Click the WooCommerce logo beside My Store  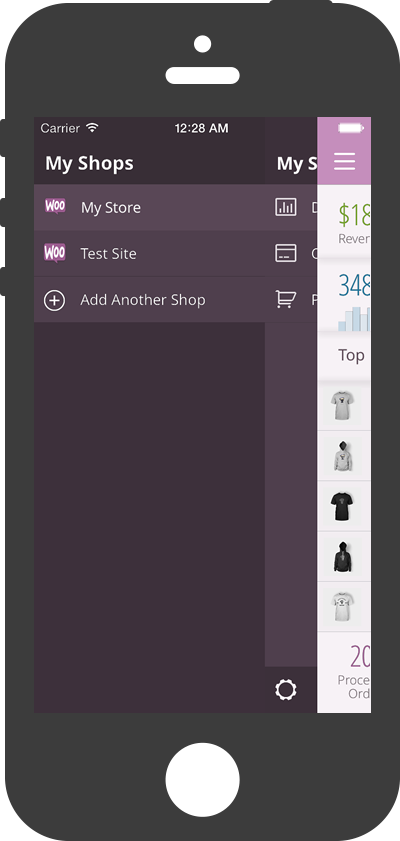coord(55,206)
